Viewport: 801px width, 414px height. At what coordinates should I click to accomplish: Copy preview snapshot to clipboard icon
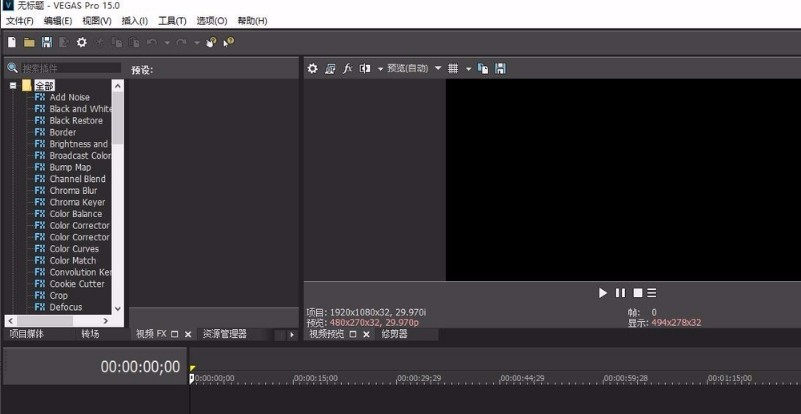pyautogui.click(x=483, y=68)
